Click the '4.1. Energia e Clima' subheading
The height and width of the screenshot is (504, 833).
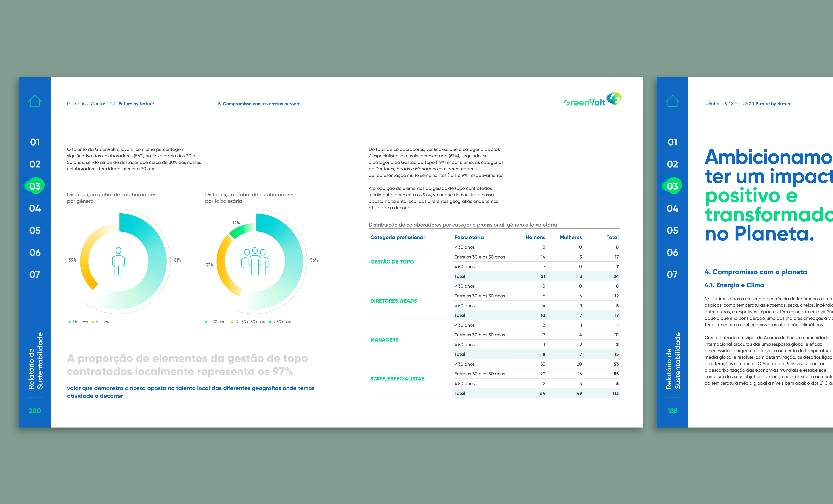(x=734, y=285)
